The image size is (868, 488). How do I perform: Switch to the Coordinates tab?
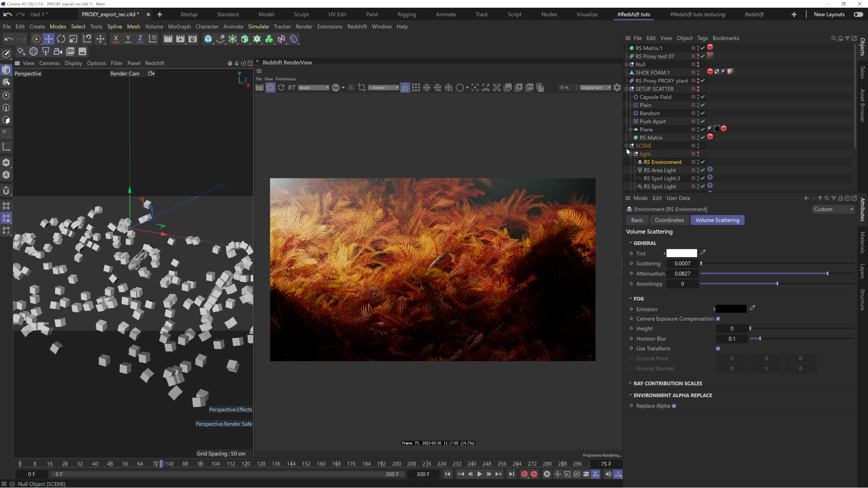pyautogui.click(x=669, y=220)
